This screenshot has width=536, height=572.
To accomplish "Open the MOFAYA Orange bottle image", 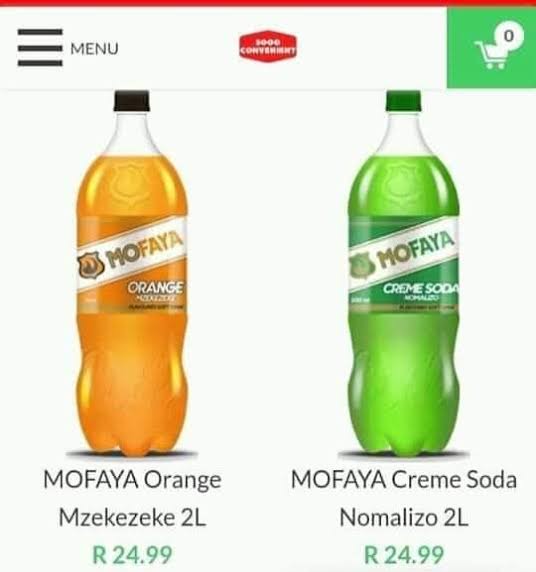I will [x=132, y=274].
